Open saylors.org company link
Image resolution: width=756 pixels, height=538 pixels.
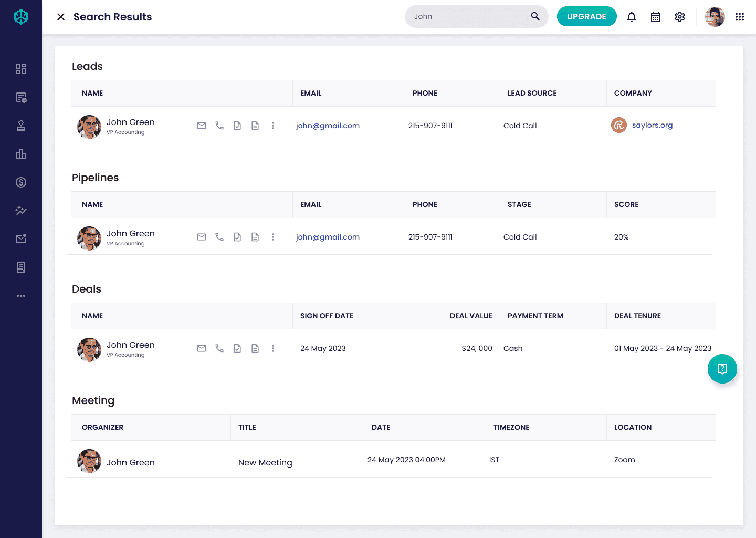[652, 125]
